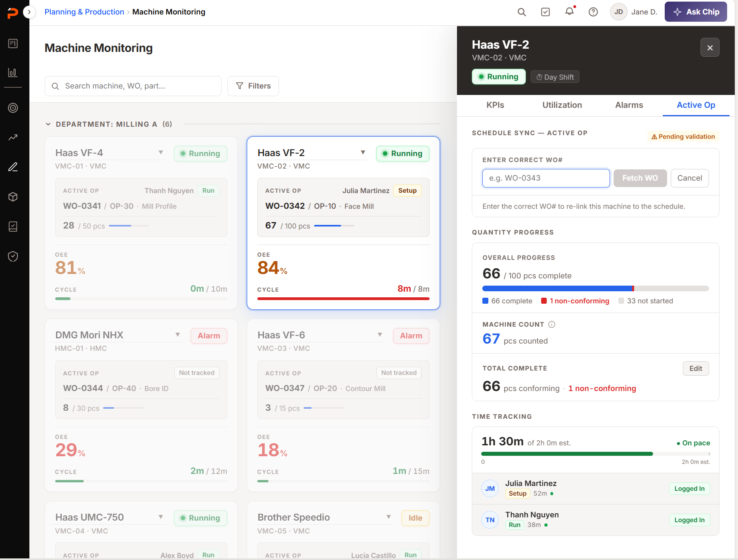The height and width of the screenshot is (560, 738).
Task: Click WO-0341 on the Haas VF-4 card
Action: pyautogui.click(x=82, y=206)
